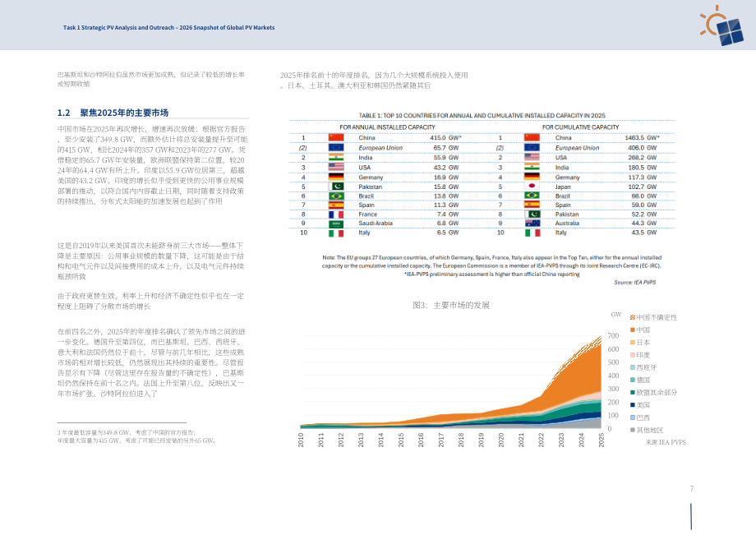Click the Japan flag in the cumulative capacity list

tap(532, 187)
